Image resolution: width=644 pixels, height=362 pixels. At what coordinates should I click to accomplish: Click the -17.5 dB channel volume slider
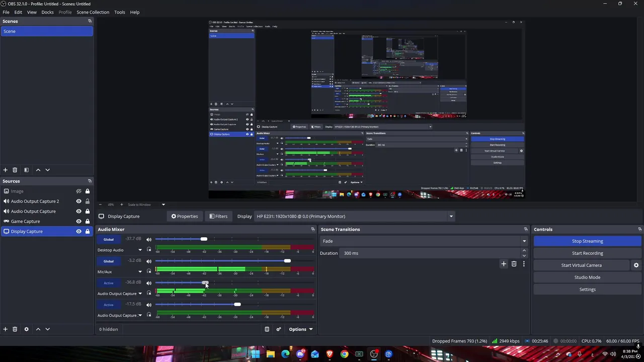pyautogui.click(x=234, y=305)
